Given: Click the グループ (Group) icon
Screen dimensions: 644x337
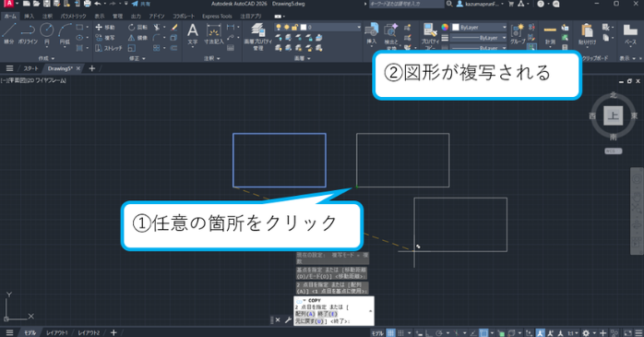Looking at the screenshot, I should click(518, 33).
